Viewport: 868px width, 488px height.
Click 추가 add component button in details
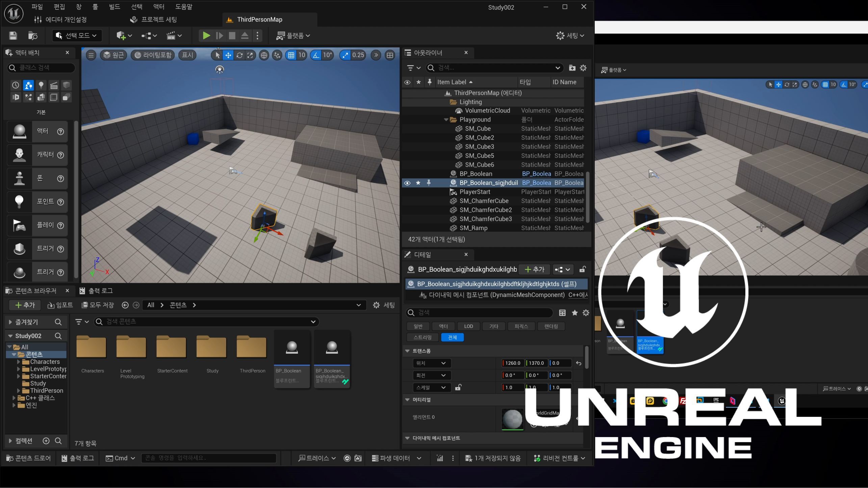(x=534, y=270)
